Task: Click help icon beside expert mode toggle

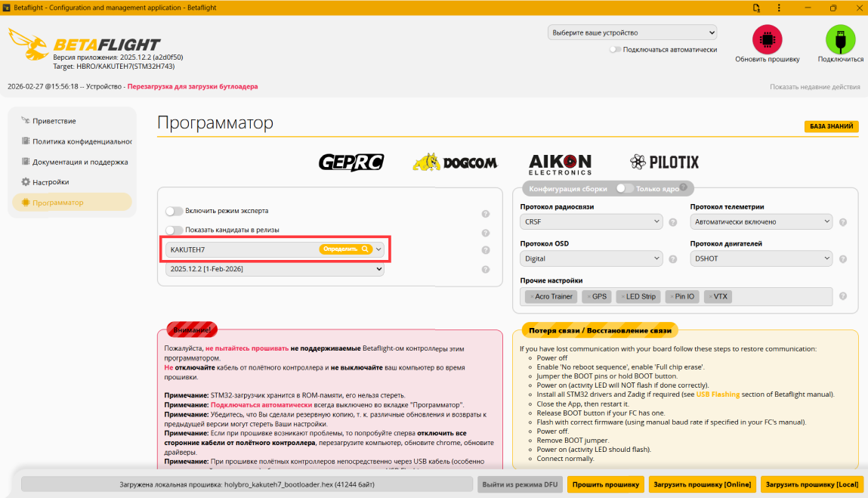Action: pos(486,214)
